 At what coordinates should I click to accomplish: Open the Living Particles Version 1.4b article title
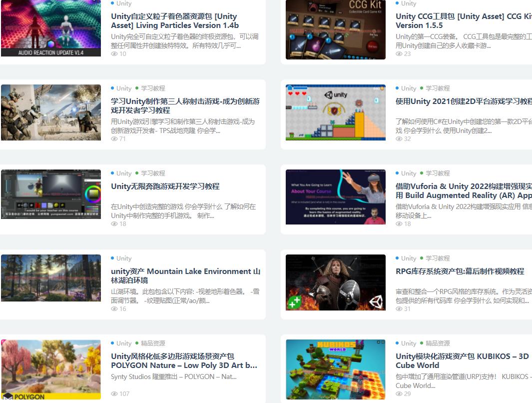pos(175,20)
